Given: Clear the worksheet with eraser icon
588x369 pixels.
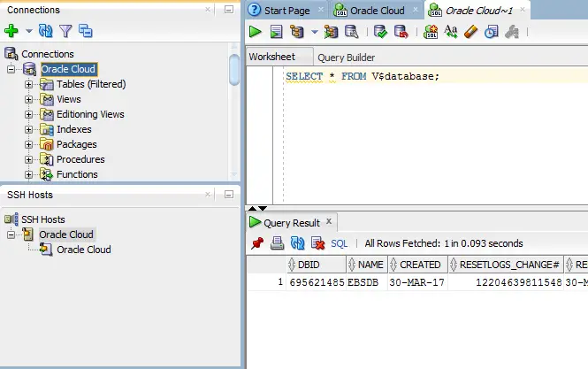Looking at the screenshot, I should [x=470, y=32].
